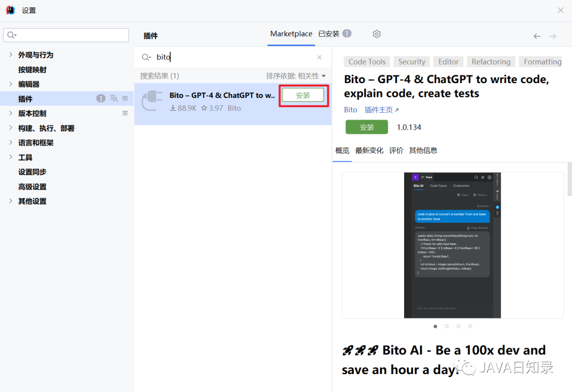This screenshot has width=572, height=392.
Task: Click the 88.9K downloads icon
Action: [173, 108]
